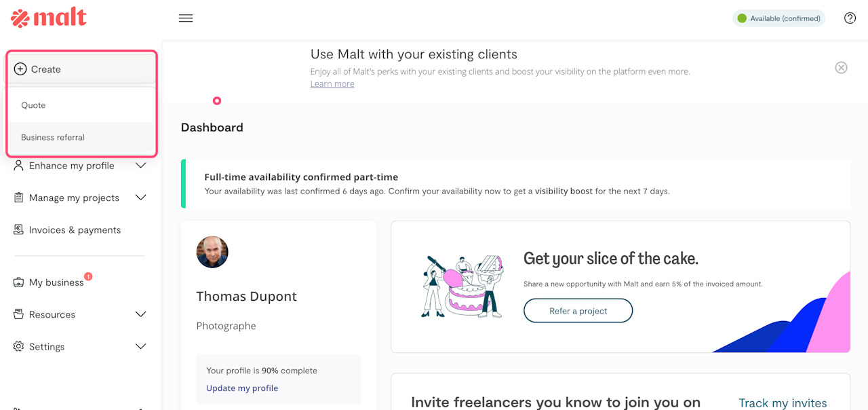Click the Settings gear icon
Screen dimensions: 868x410
click(x=18, y=347)
